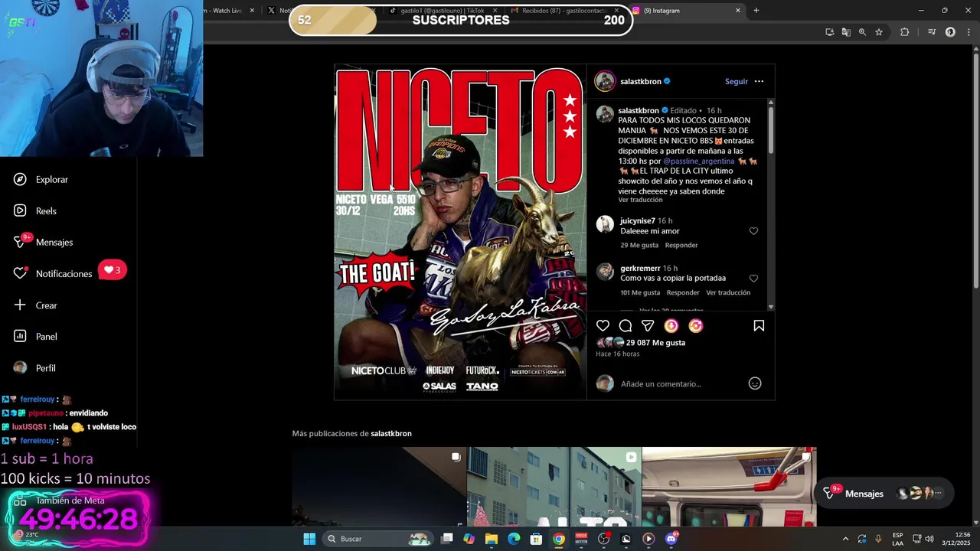This screenshot has height=551, width=980.
Task: Like gerkremerr's comment
Action: tap(753, 279)
